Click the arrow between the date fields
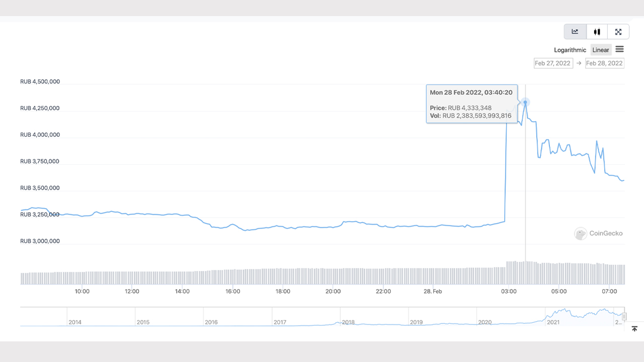 [579, 63]
